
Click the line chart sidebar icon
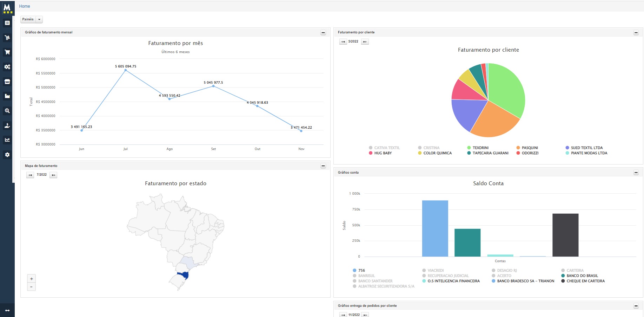coord(7,140)
